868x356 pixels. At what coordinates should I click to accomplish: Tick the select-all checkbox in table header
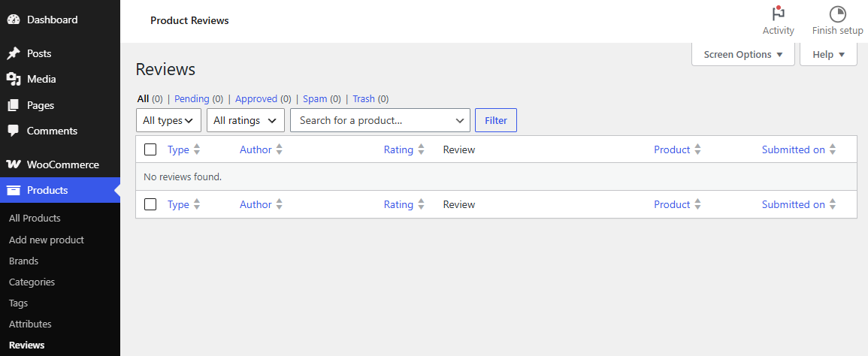click(150, 149)
